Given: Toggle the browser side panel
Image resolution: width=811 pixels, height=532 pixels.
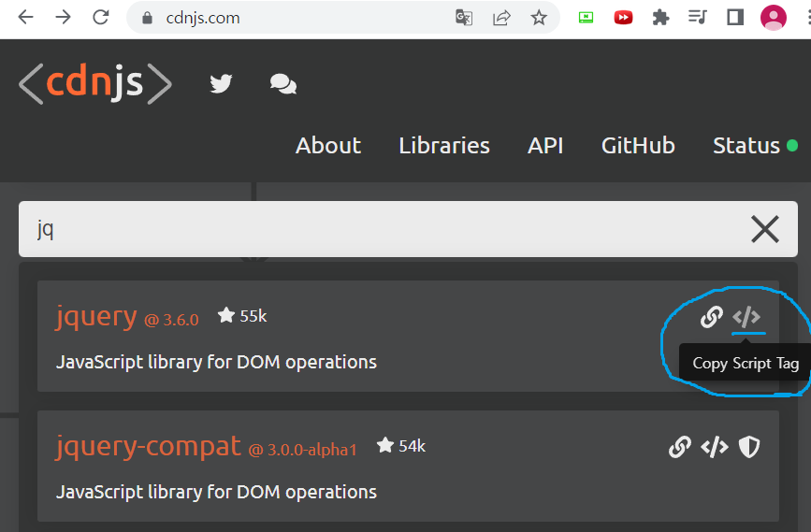Looking at the screenshot, I should pos(735,18).
